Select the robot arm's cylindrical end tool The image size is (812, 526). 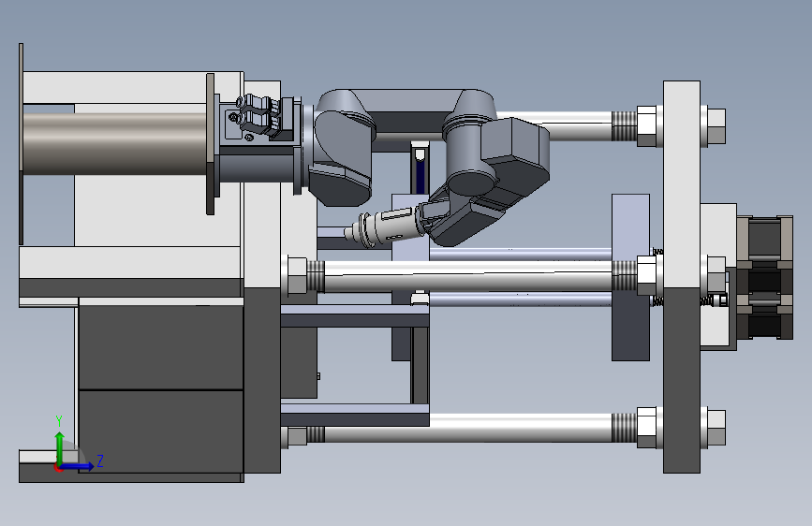(385, 227)
